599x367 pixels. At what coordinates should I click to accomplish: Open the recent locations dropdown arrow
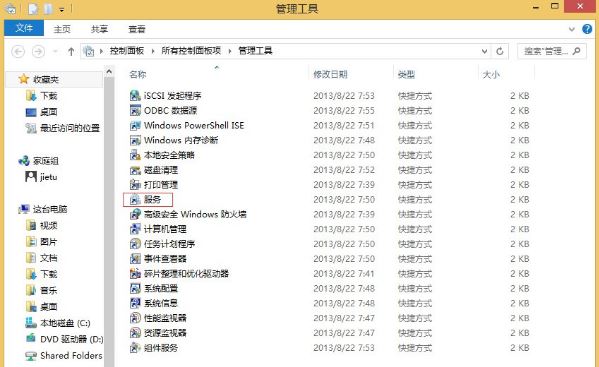pyautogui.click(x=55, y=51)
